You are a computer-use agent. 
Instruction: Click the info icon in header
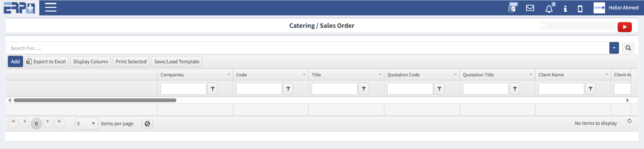[565, 8]
